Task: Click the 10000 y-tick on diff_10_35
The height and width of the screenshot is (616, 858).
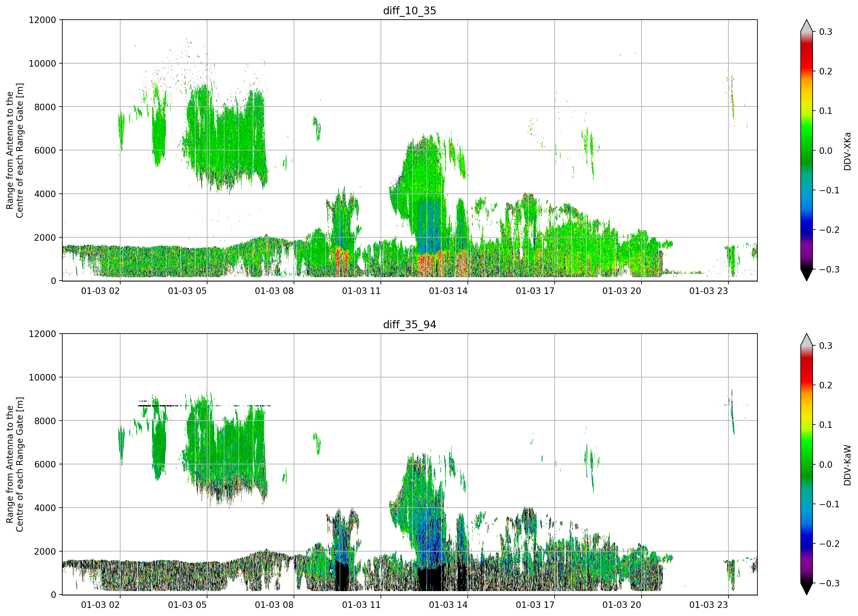Action: (42, 64)
